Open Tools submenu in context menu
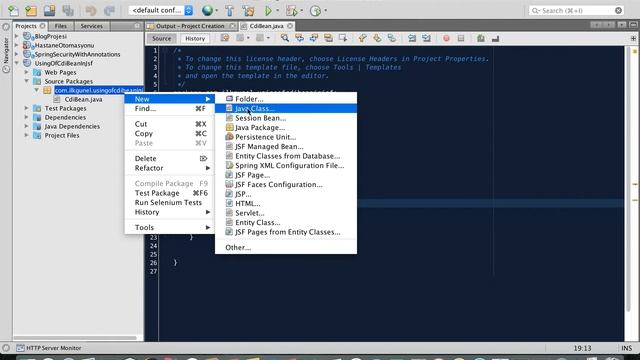 click(x=169, y=227)
